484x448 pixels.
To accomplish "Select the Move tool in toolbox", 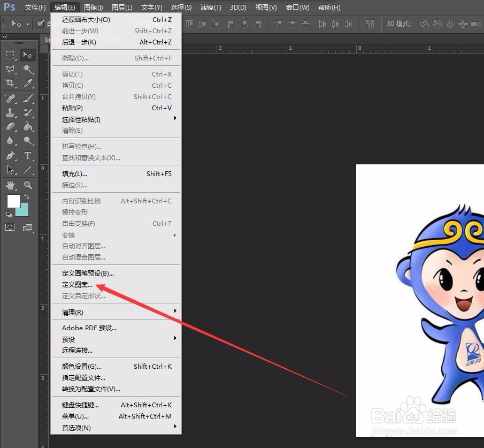I will click(28, 55).
